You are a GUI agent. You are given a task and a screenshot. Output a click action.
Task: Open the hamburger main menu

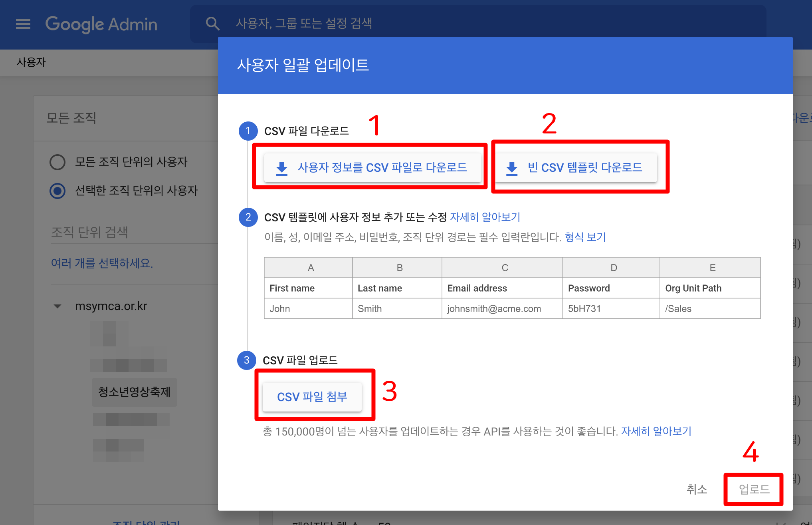pos(23,24)
